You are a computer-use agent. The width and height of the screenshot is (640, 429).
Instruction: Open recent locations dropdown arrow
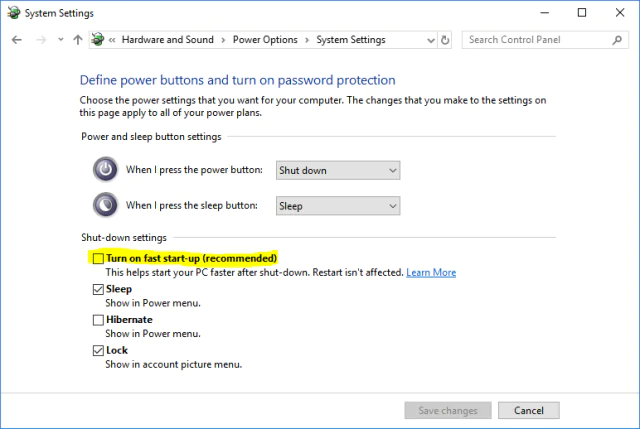(60, 40)
